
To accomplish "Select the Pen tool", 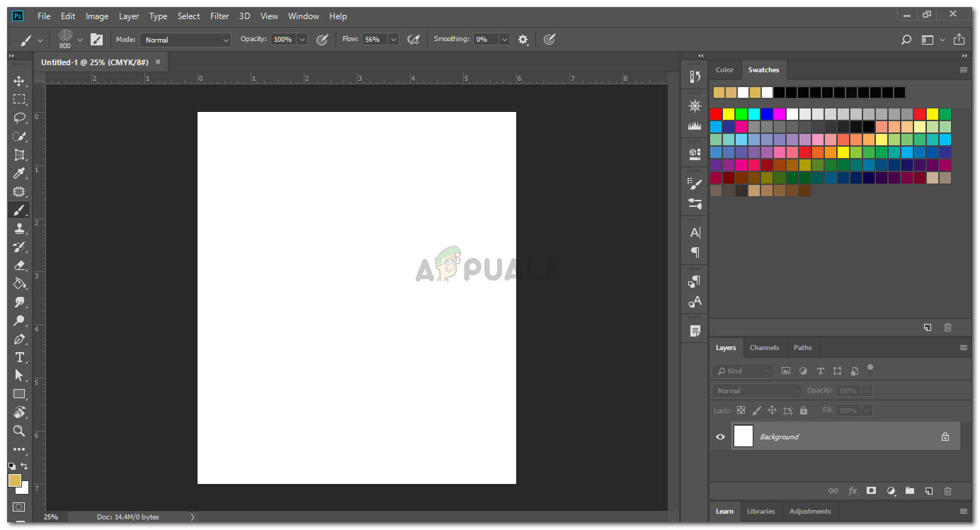I will click(19, 339).
